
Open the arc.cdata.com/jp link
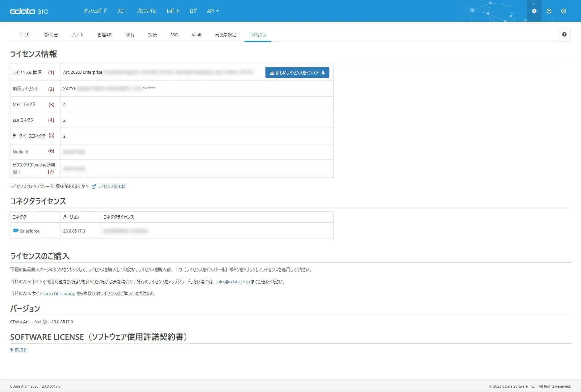(59, 293)
